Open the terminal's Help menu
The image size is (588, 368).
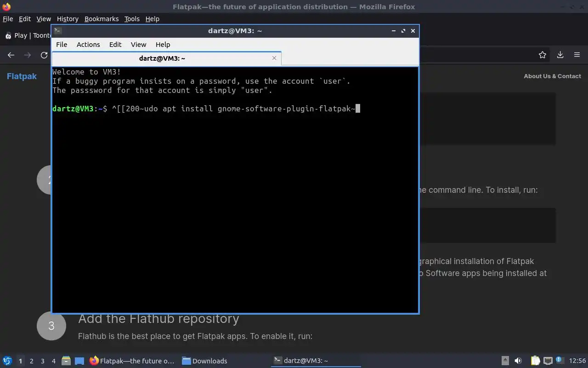(x=163, y=45)
